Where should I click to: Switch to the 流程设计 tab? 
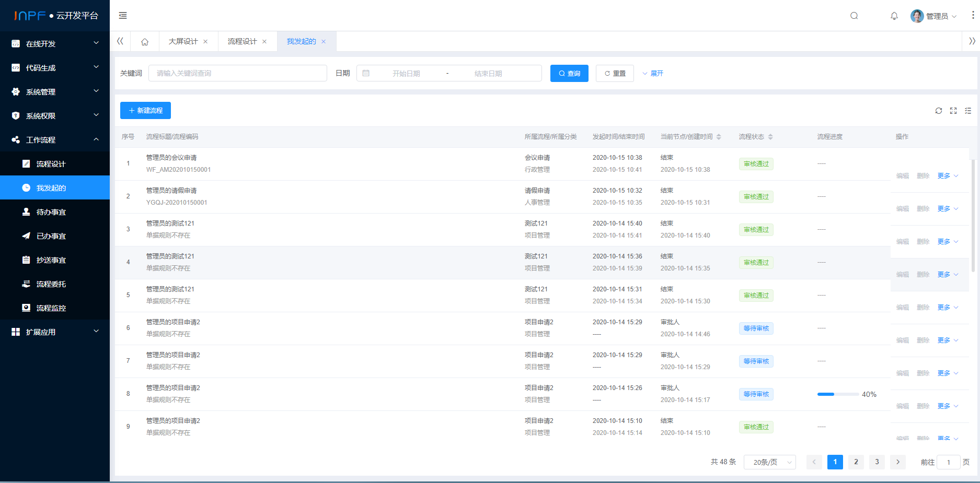point(243,41)
